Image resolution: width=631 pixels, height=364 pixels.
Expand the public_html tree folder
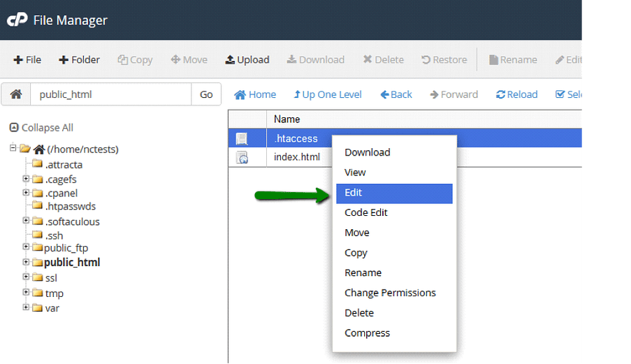pos(26,263)
